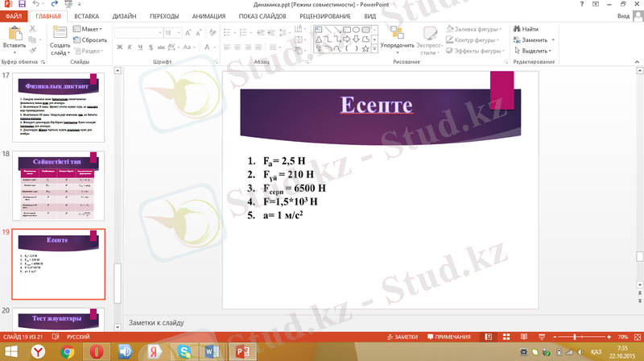
Task: Click the zoom slider in status bar
Action: [x=575, y=336]
